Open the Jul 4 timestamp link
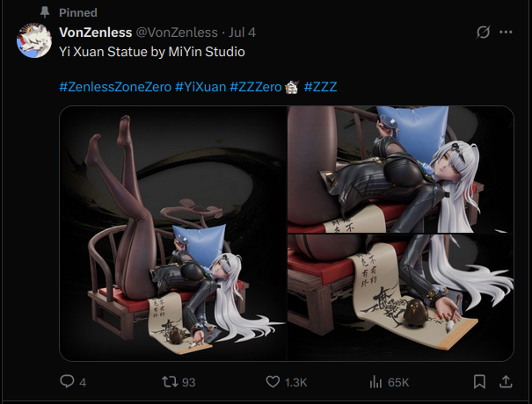The height and width of the screenshot is (404, 532). click(242, 32)
